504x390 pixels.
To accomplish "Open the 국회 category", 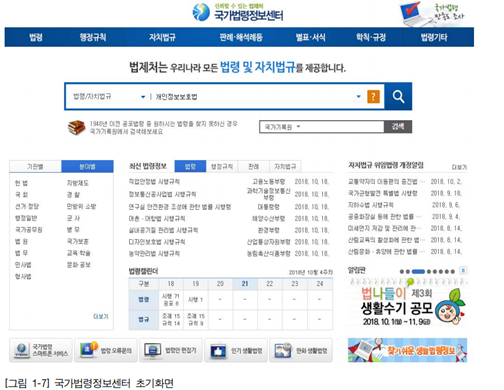I will (21, 195).
